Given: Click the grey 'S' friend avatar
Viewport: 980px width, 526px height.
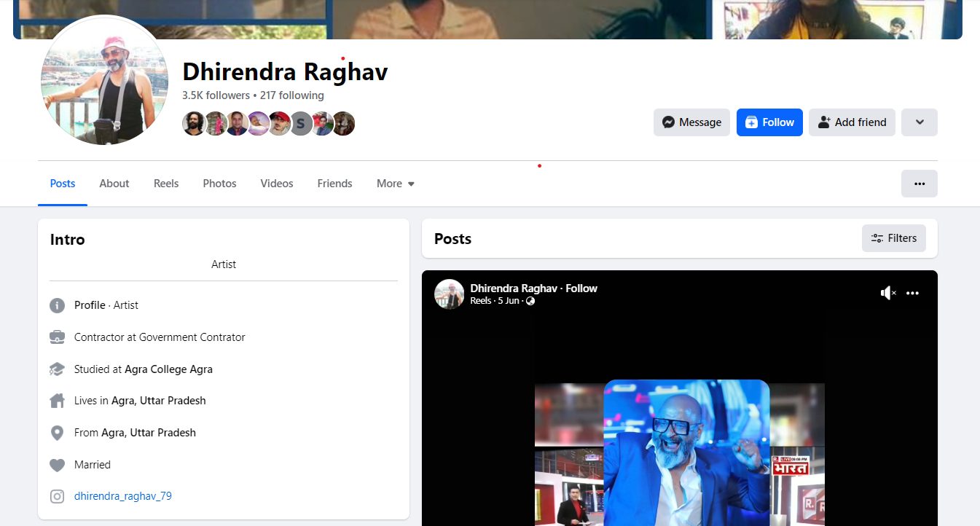Looking at the screenshot, I should (300, 124).
